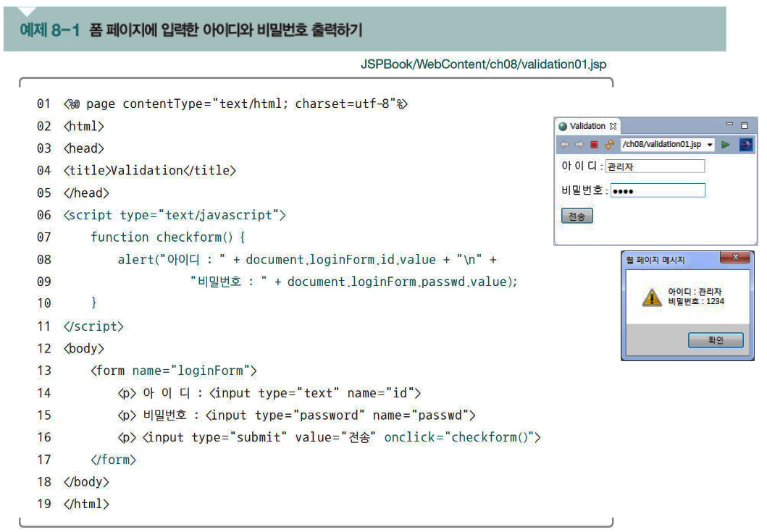Viewport: 767px width, 532px height.
Task: Click the closing script tag on line 11
Action: click(93, 326)
